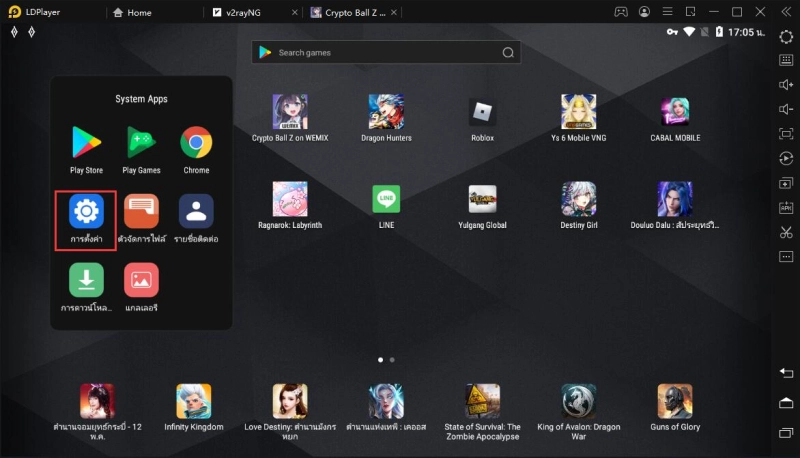
Task: Open keyboard mapping in sidebar
Action: (x=786, y=60)
